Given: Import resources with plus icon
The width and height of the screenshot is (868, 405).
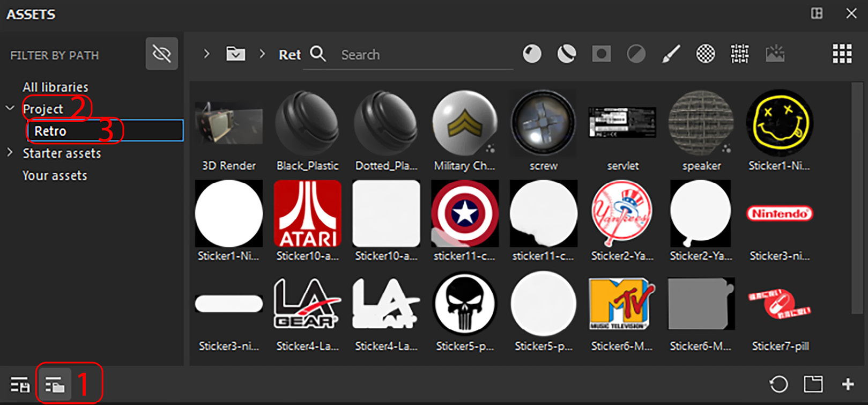Looking at the screenshot, I should pyautogui.click(x=848, y=384).
